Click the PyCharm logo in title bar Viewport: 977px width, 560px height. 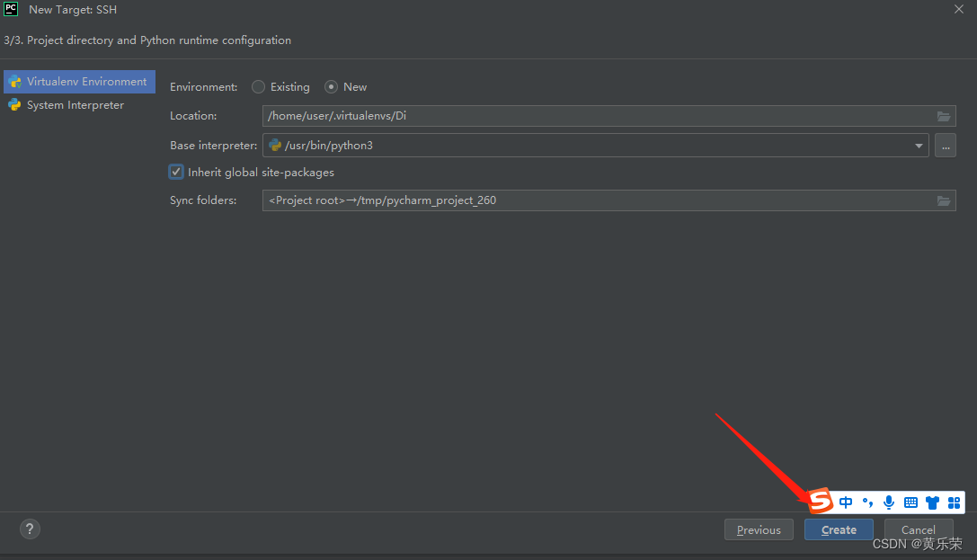(x=10, y=9)
